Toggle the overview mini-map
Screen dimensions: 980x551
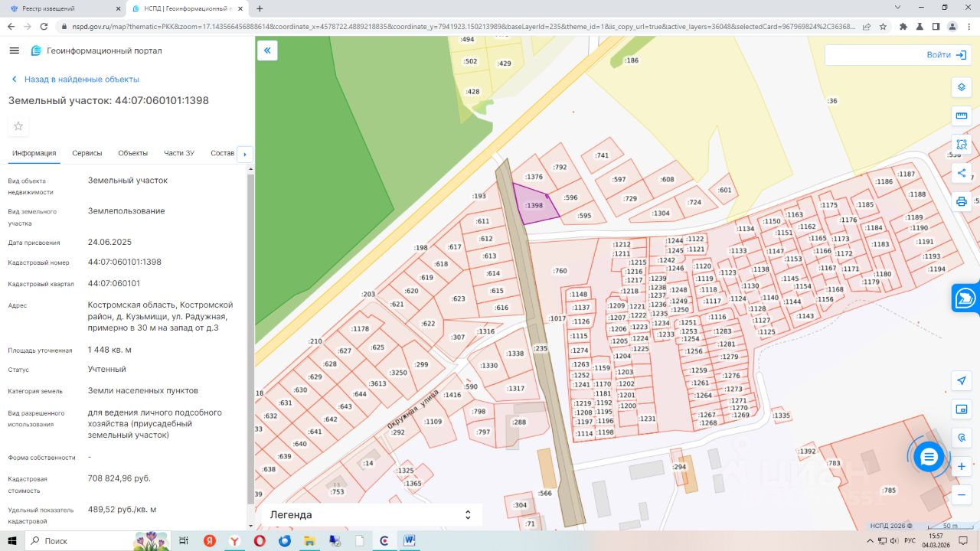tap(962, 409)
